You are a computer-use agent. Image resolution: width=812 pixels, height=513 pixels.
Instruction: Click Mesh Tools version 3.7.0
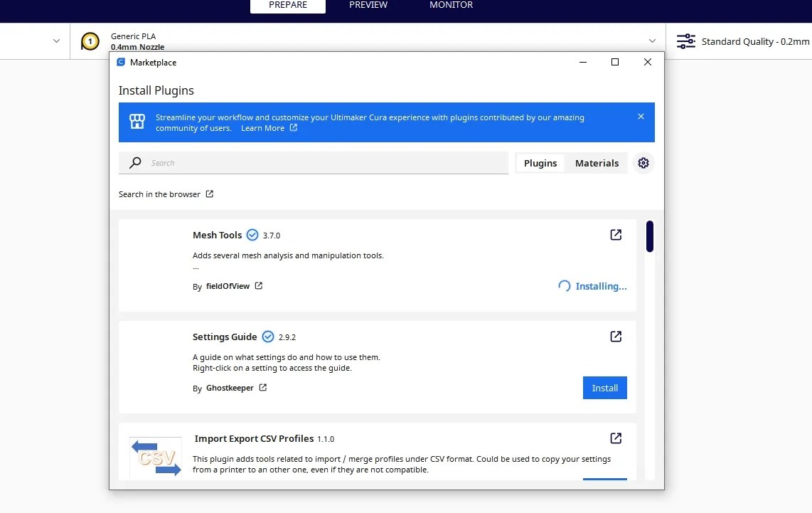tap(272, 236)
